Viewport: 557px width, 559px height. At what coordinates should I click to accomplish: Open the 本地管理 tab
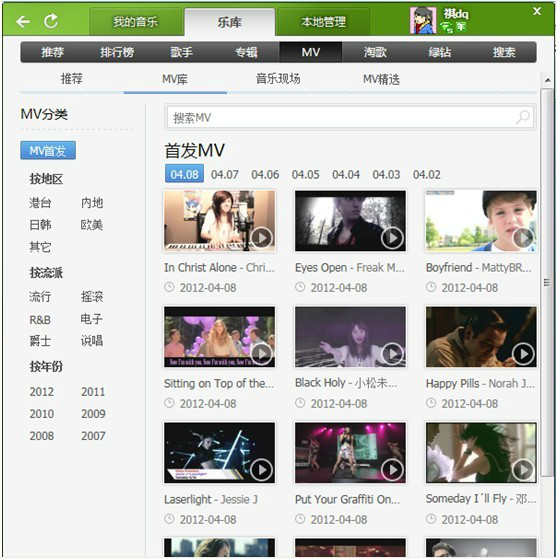coord(323,22)
